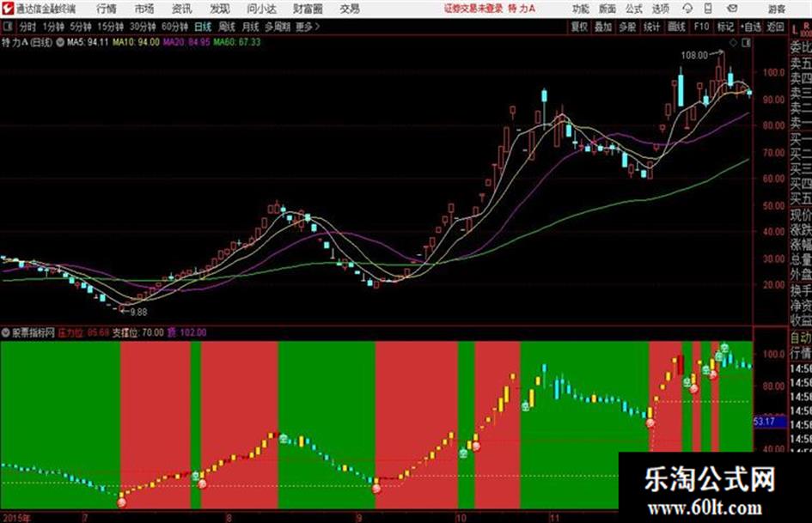The height and width of the screenshot is (523, 812).
Task: Click the 自动 label in right sidebar
Action: pos(801,338)
